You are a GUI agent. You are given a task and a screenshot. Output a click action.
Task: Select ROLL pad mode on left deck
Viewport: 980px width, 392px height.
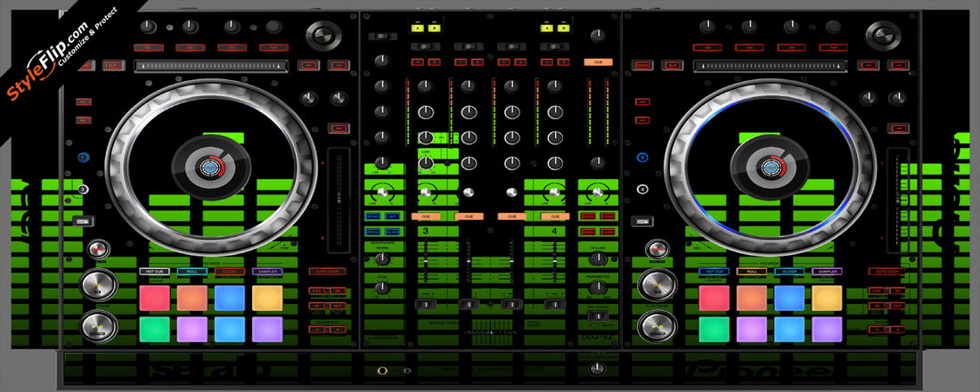(x=192, y=272)
